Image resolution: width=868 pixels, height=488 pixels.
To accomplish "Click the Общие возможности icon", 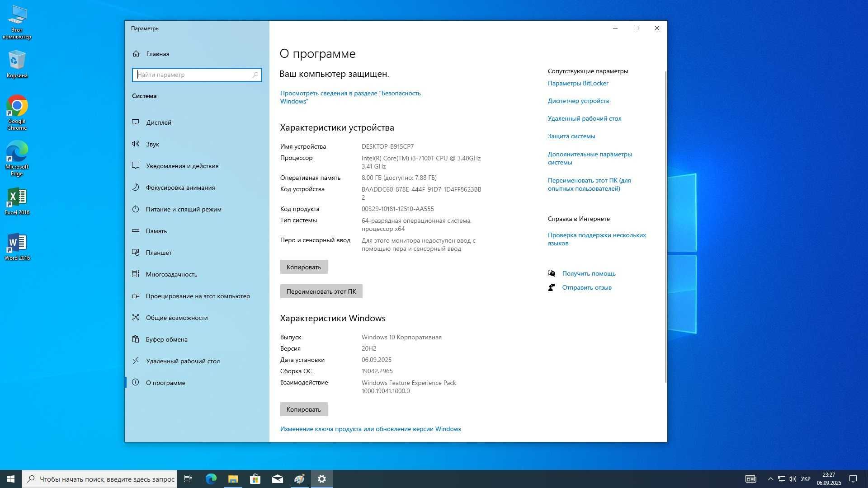I will click(135, 317).
